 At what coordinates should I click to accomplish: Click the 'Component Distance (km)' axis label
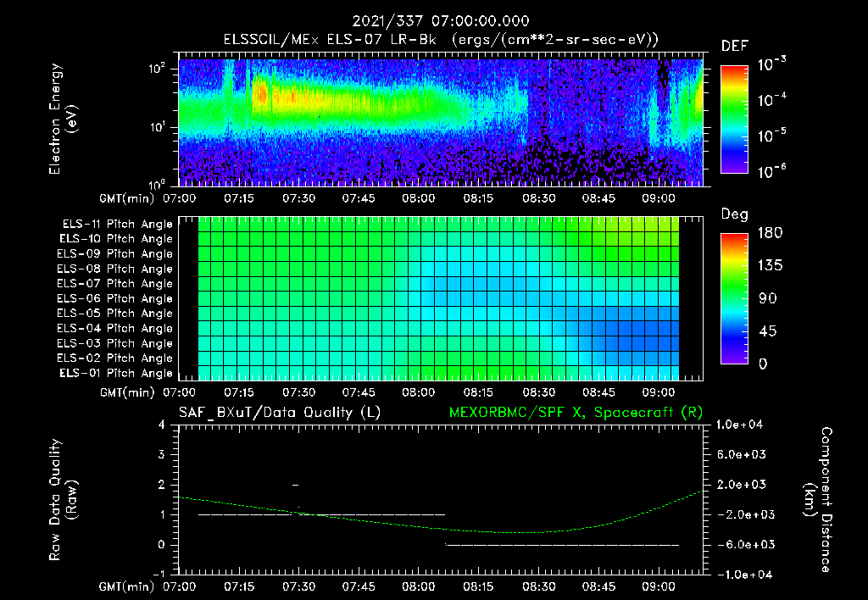(x=818, y=500)
